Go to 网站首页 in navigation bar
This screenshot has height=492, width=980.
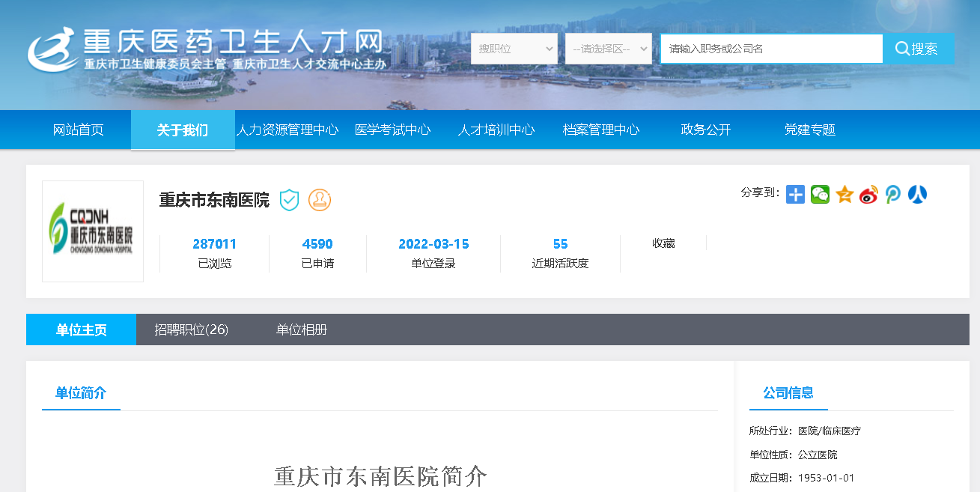click(x=79, y=130)
